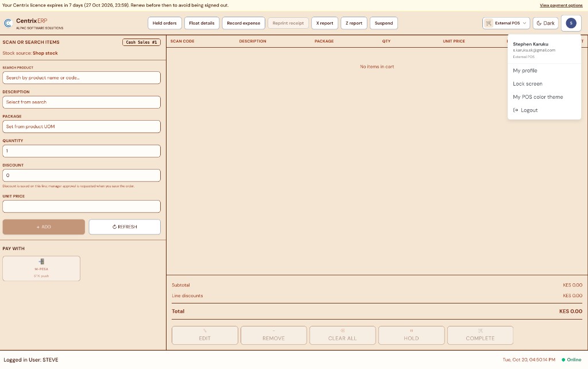
Task: Select My profile from user menu
Action: point(525,71)
